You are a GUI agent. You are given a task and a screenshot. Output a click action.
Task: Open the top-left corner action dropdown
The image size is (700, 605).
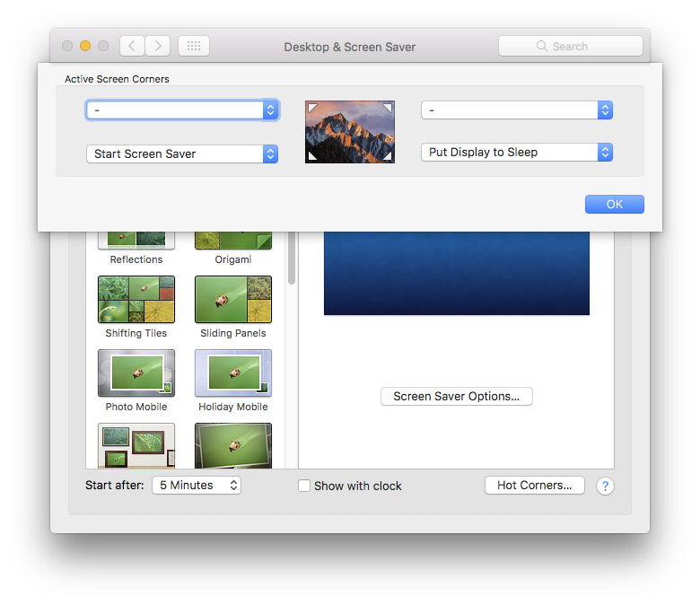[x=182, y=110]
